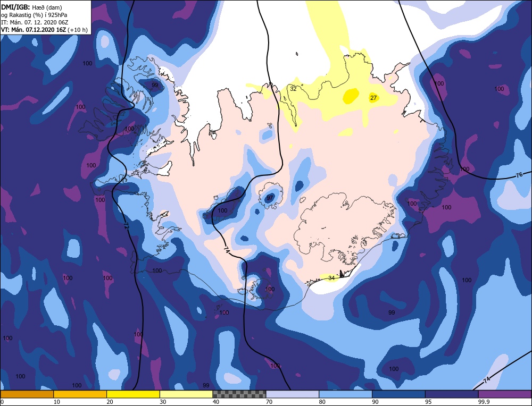Click the contour label 74 in central Iceland
The width and height of the screenshot is (532, 406).
[x=227, y=251]
